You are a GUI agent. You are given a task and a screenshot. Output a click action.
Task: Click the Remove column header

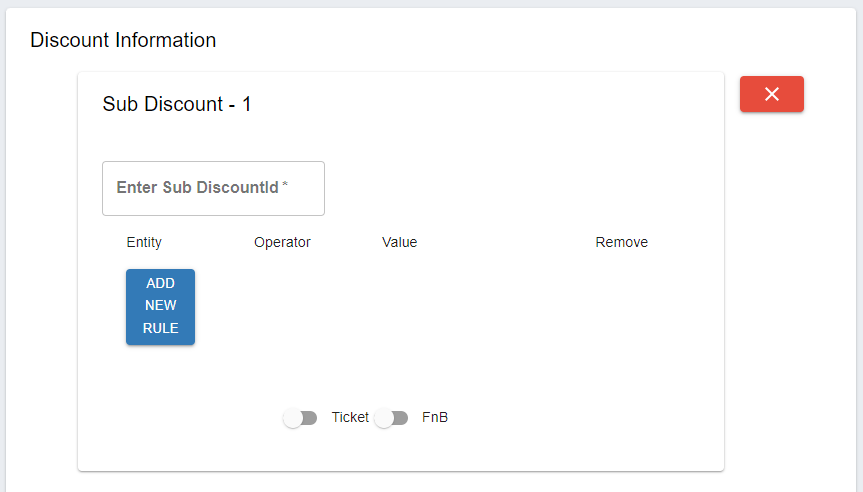[621, 242]
